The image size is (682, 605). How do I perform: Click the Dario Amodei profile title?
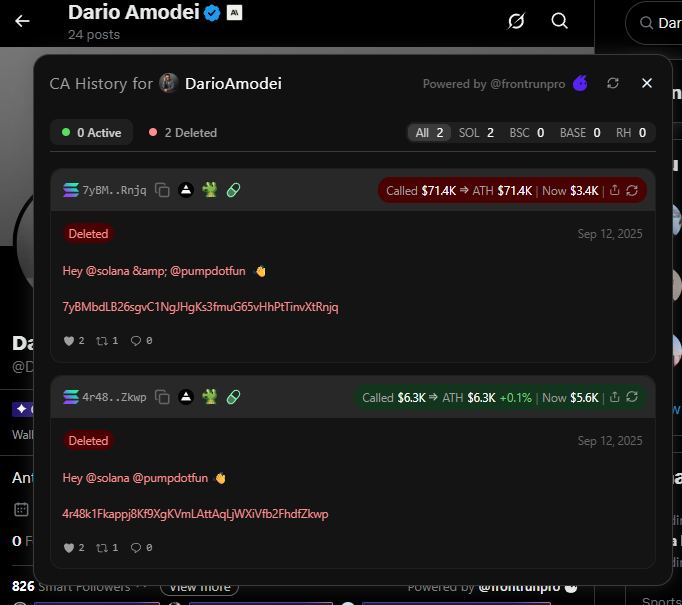coord(134,12)
